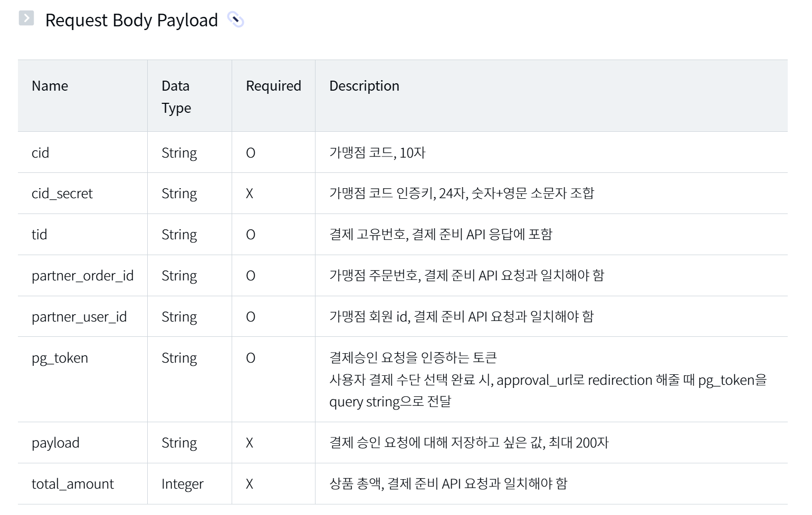
Task: Click the X required mark for cid_secret
Action: (x=250, y=193)
